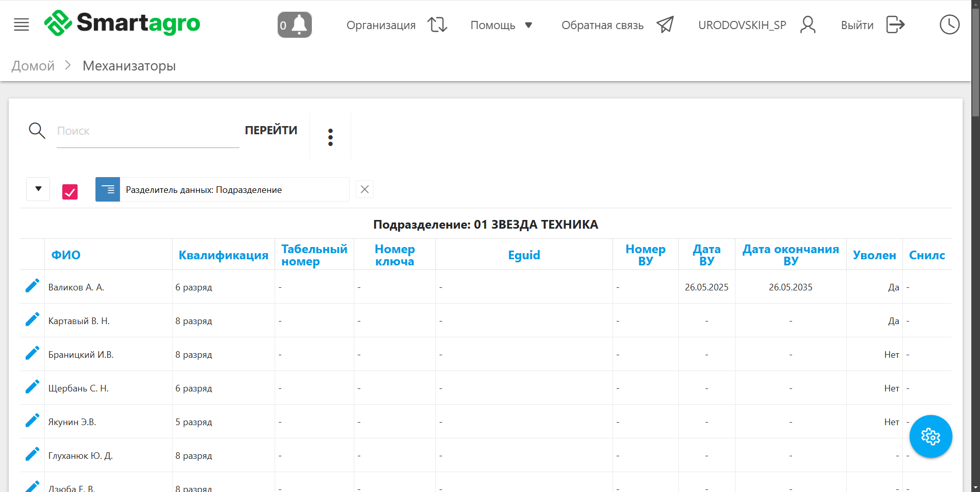Edit the Валиков А. А. record

(x=32, y=286)
